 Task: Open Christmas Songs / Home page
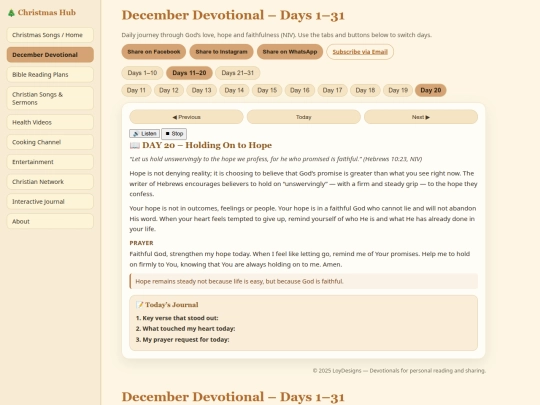(x=50, y=35)
